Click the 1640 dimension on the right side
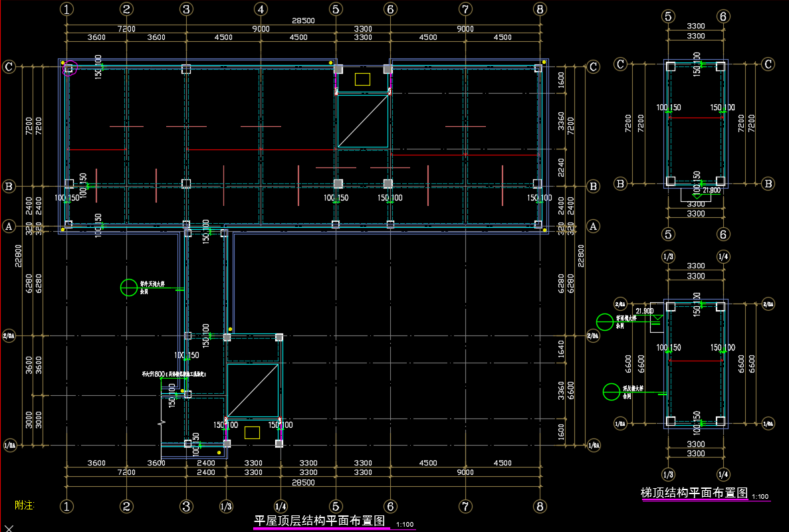 pos(562,349)
